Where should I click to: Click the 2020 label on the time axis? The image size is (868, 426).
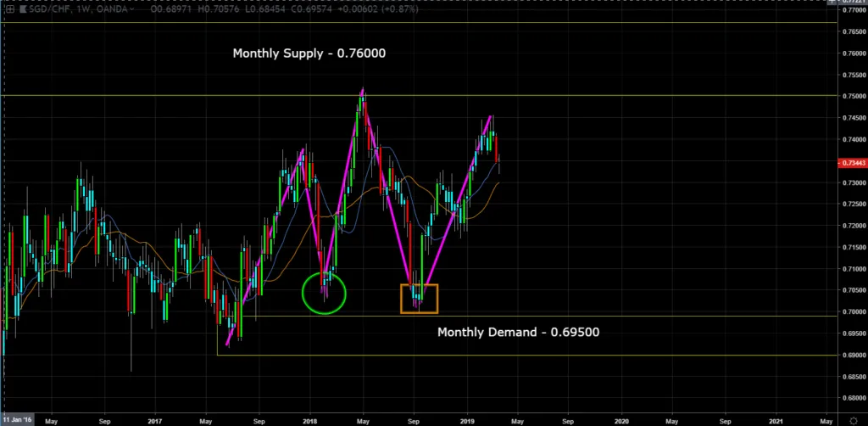pos(621,420)
